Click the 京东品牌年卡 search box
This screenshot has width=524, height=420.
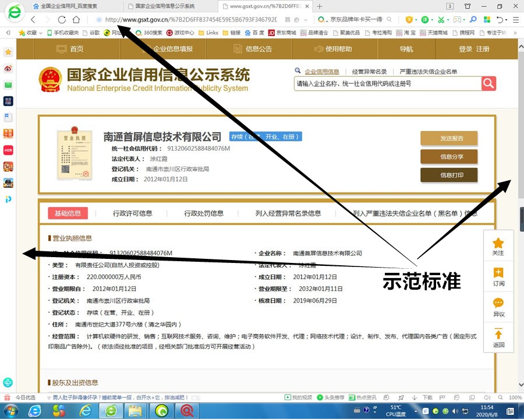pos(356,20)
